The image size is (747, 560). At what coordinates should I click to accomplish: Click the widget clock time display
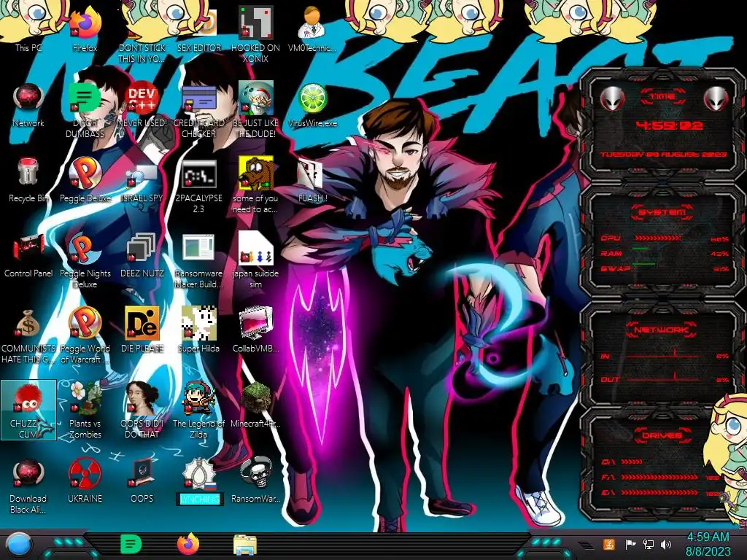670,125
